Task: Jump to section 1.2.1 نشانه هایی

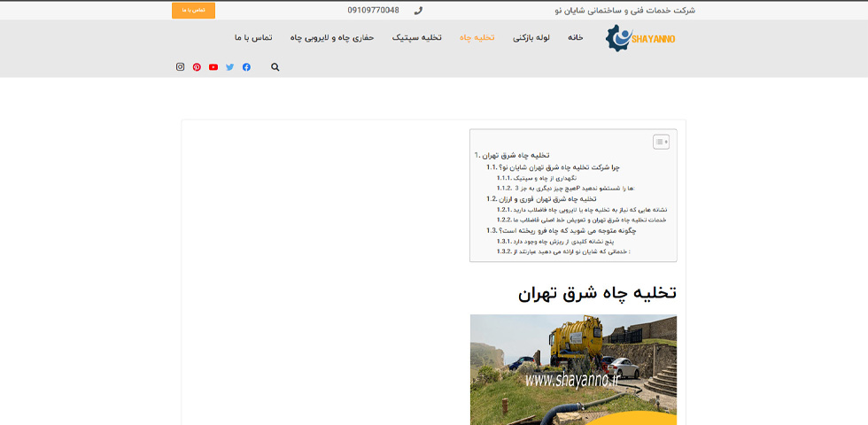Action: tap(582, 210)
